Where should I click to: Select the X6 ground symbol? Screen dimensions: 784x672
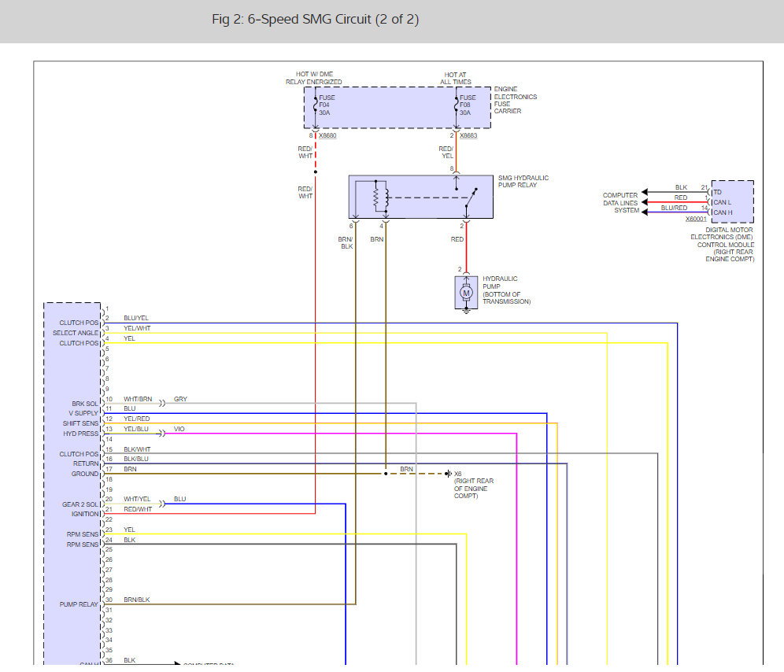click(x=449, y=474)
